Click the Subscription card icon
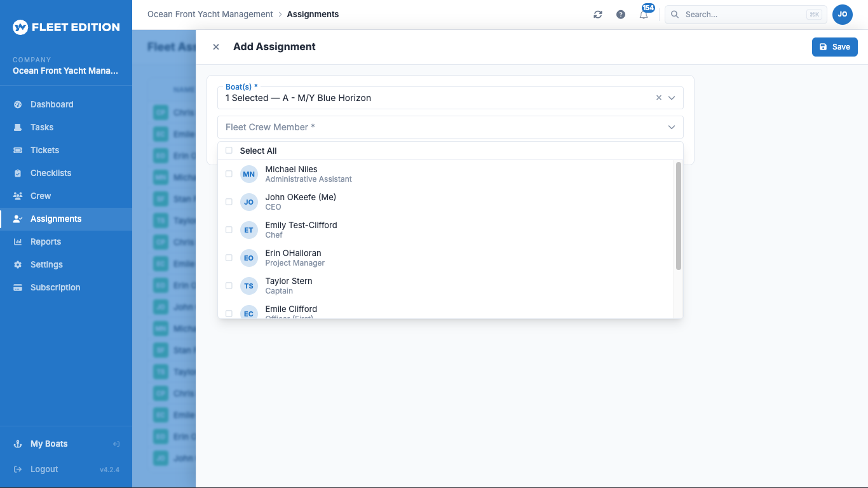Viewport: 868px width, 488px height. 18,287
